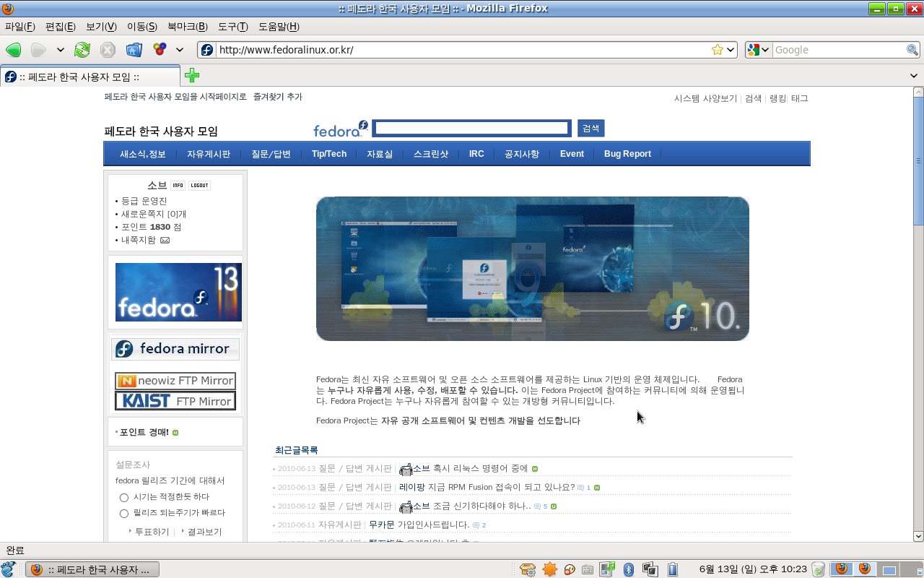The width and height of the screenshot is (924, 578).
Task: Click the KAIST FTP Mirror banner
Action: [175, 401]
